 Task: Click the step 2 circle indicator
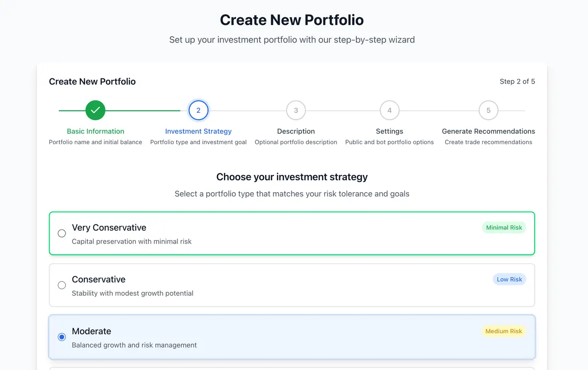[x=198, y=110]
